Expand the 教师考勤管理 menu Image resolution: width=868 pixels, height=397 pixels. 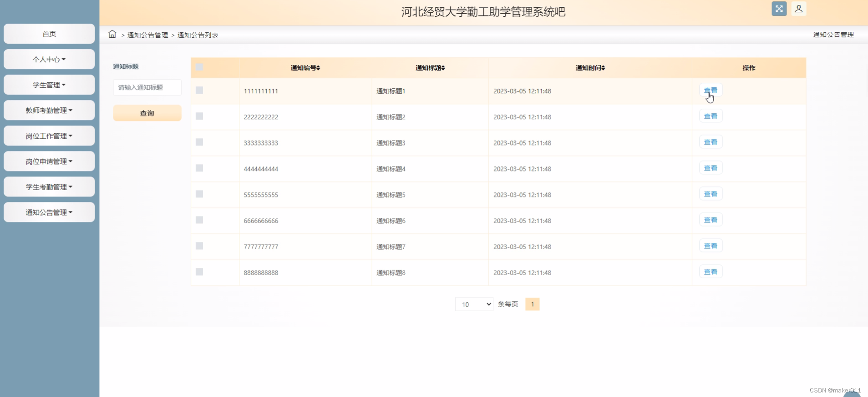coord(49,110)
